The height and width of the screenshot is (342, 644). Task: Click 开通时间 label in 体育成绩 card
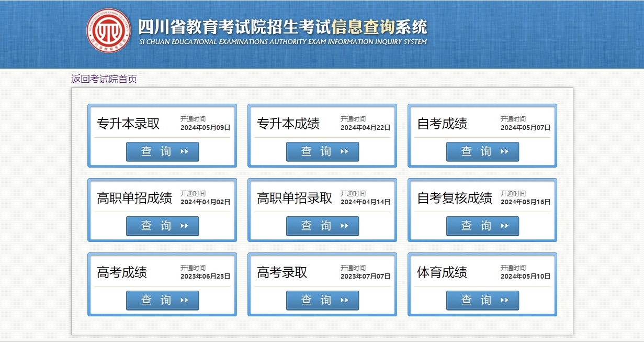pos(513,268)
